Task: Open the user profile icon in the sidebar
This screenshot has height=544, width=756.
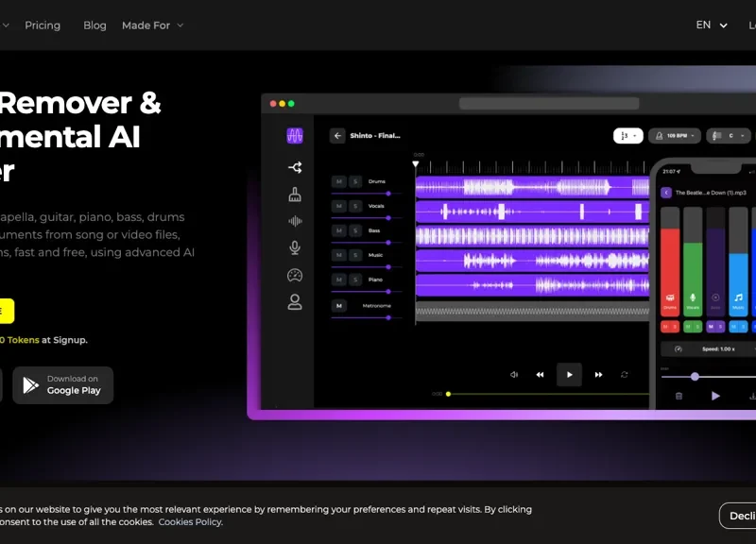Action: 295,302
